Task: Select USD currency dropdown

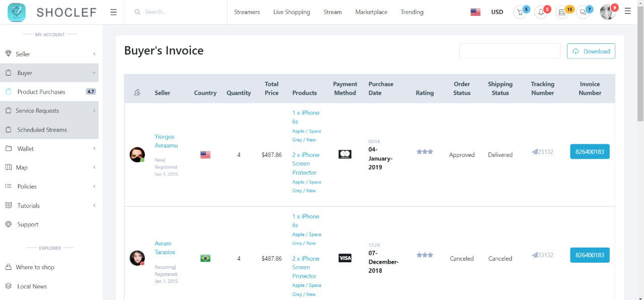Action: (497, 12)
